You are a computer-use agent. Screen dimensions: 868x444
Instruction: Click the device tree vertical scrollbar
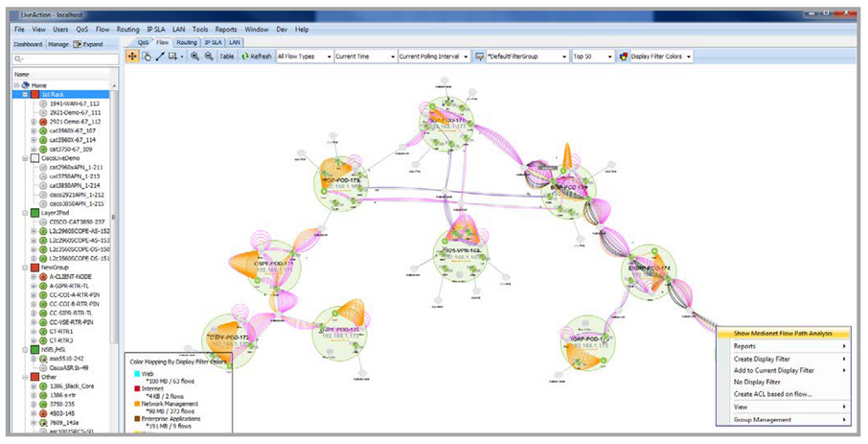pos(115,216)
